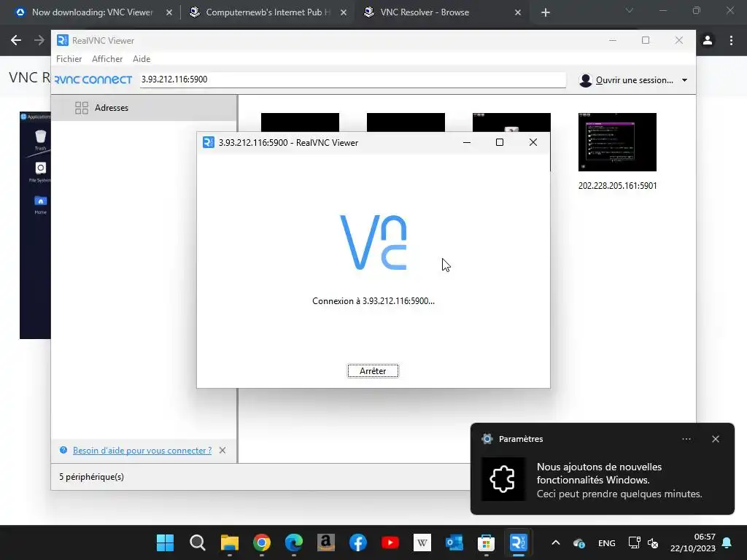
Task: Click the ENG language indicator
Action: point(606,542)
